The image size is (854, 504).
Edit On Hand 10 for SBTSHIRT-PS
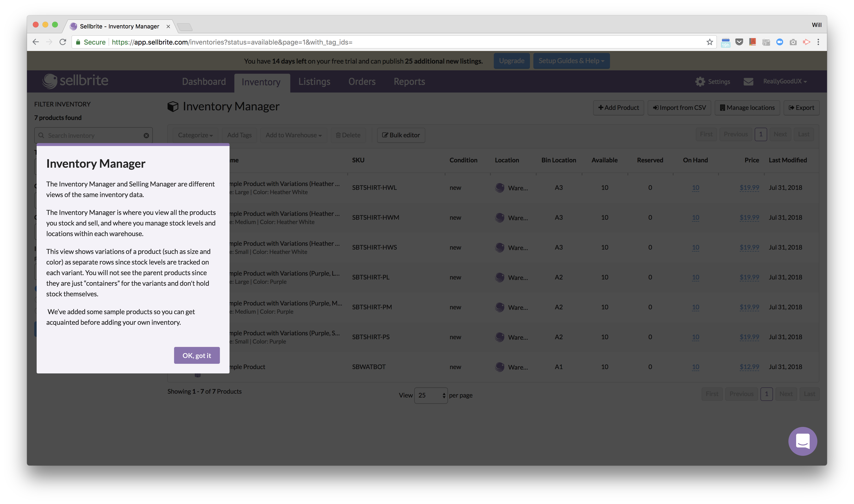pyautogui.click(x=695, y=337)
